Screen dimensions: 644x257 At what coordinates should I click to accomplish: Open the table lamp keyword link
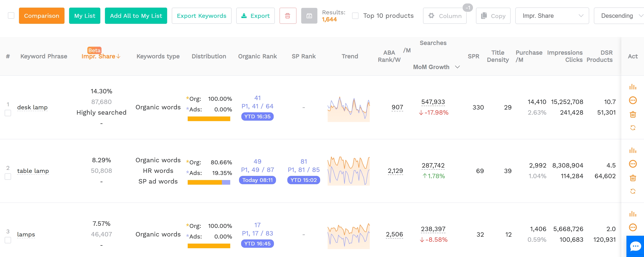pos(33,171)
